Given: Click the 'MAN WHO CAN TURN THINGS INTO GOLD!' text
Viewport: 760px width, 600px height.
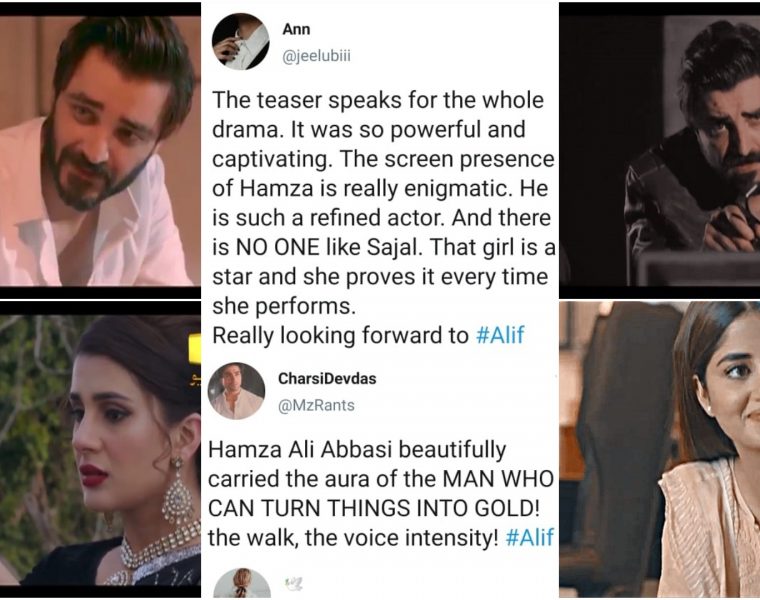Looking at the screenshot, I should pos(380,494).
